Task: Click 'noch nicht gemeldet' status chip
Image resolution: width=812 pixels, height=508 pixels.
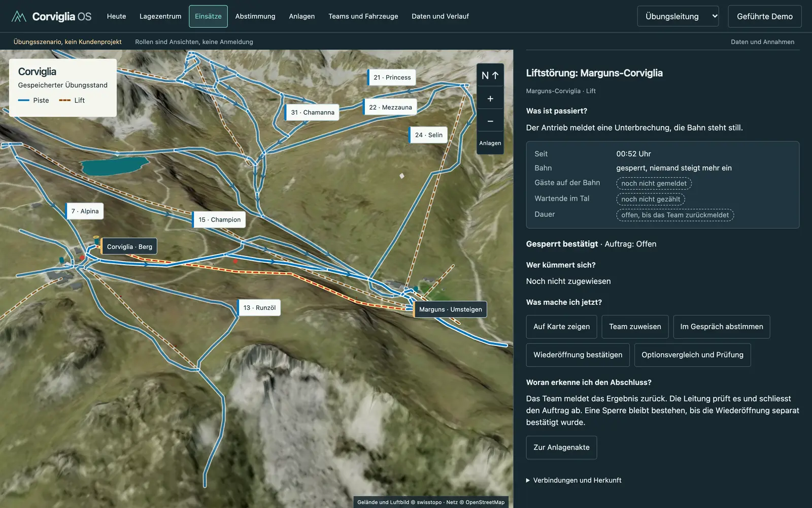Action: [654, 183]
